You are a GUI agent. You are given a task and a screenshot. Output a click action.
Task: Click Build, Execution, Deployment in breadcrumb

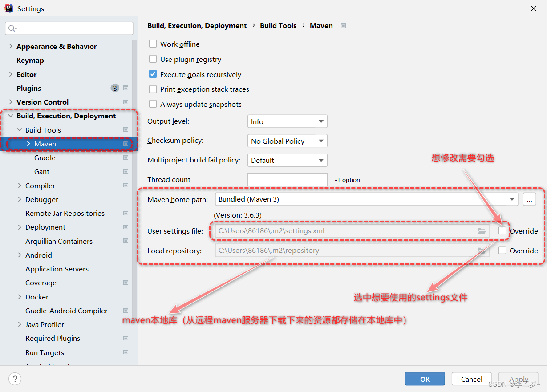(197, 26)
